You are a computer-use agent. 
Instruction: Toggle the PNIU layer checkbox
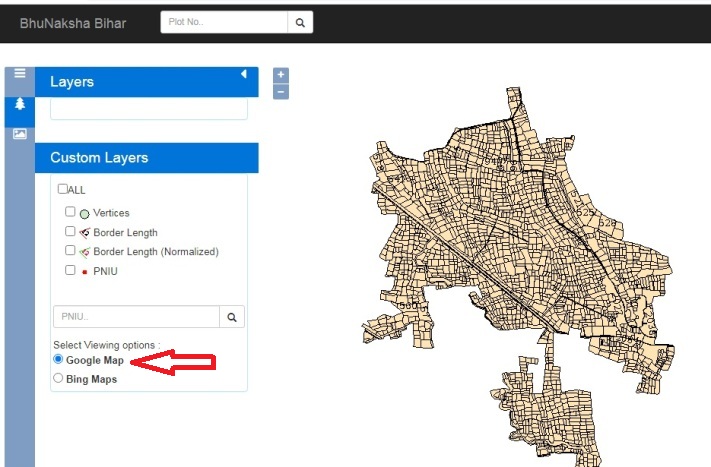tap(70, 270)
